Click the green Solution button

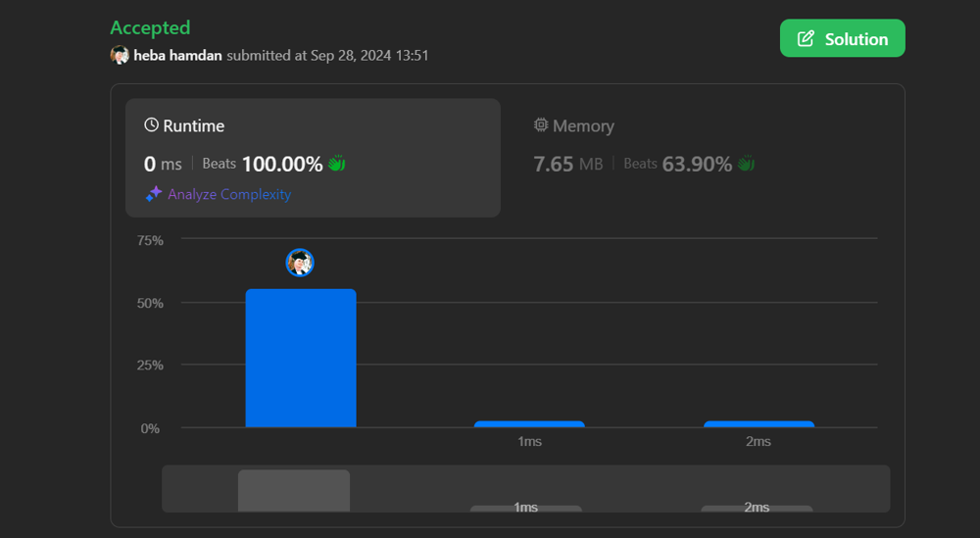pos(842,39)
